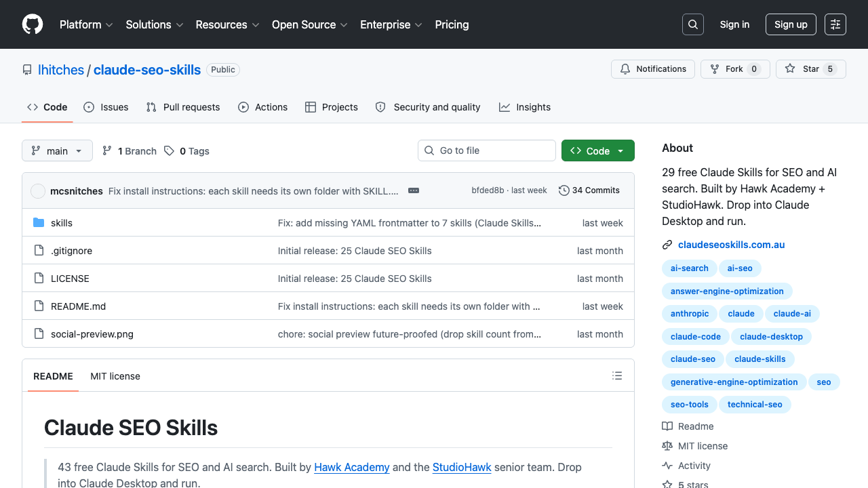Click the generative-engine-optimization topic tag
The height and width of the screenshot is (488, 868).
pyautogui.click(x=734, y=382)
